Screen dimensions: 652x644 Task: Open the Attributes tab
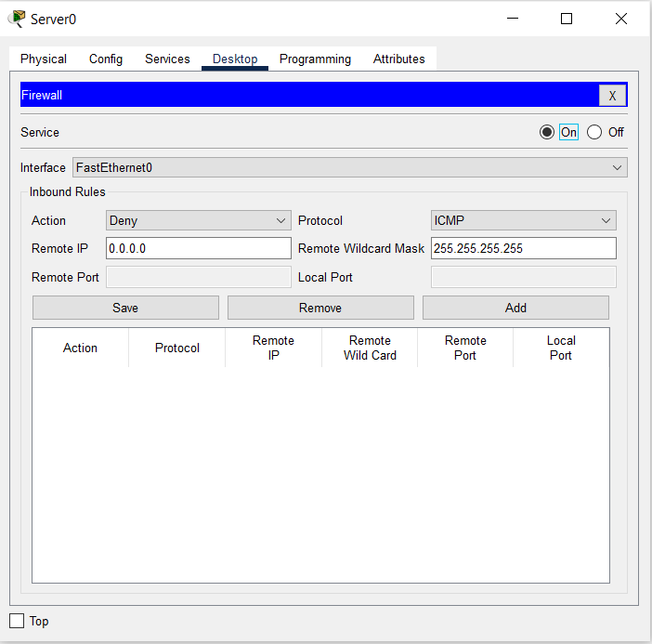coord(398,59)
